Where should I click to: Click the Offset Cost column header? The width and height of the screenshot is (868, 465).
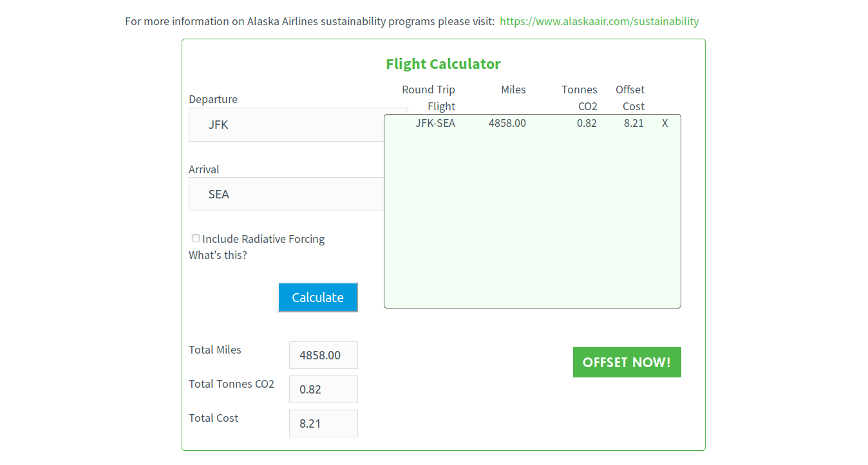point(630,98)
